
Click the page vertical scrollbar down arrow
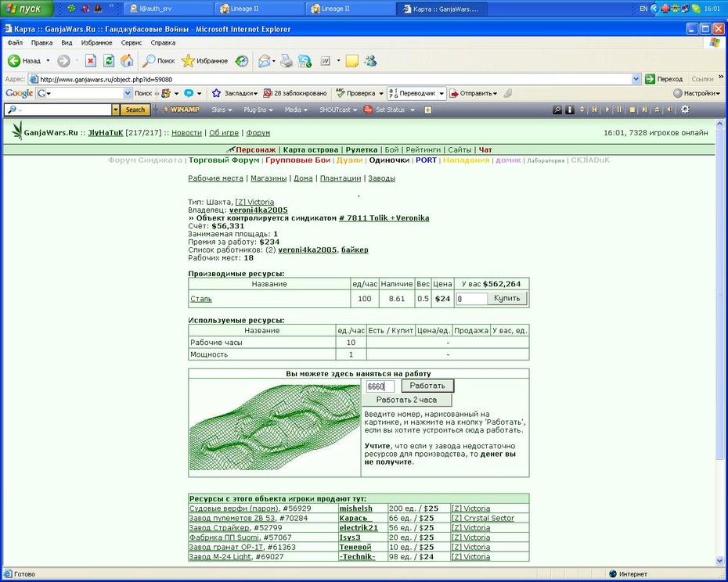coord(720,562)
